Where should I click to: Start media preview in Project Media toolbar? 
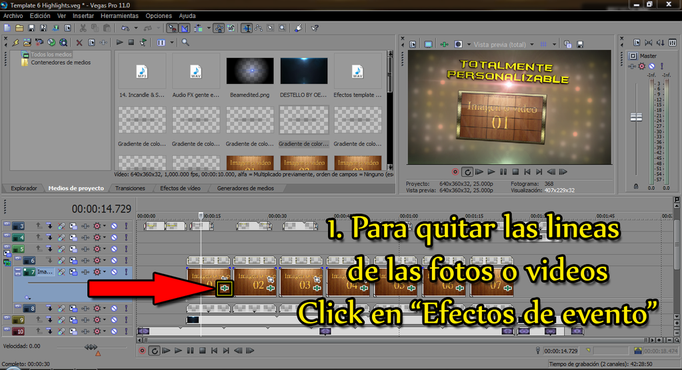pyautogui.click(x=120, y=43)
